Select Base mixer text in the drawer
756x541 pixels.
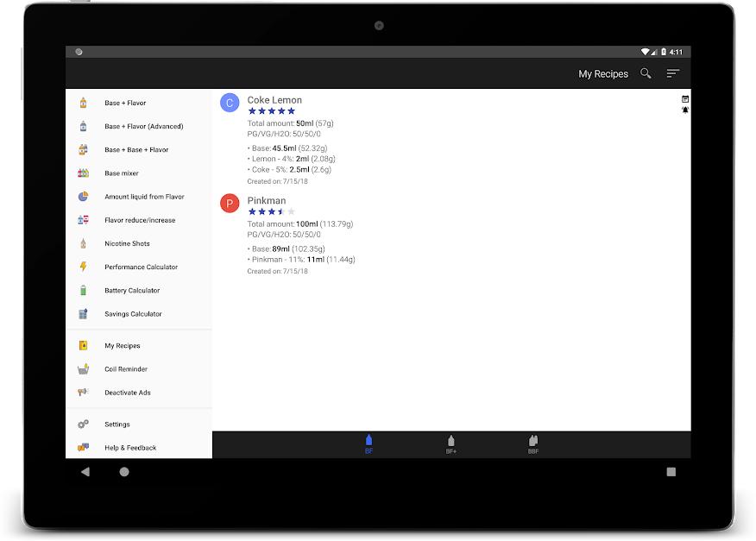point(122,173)
